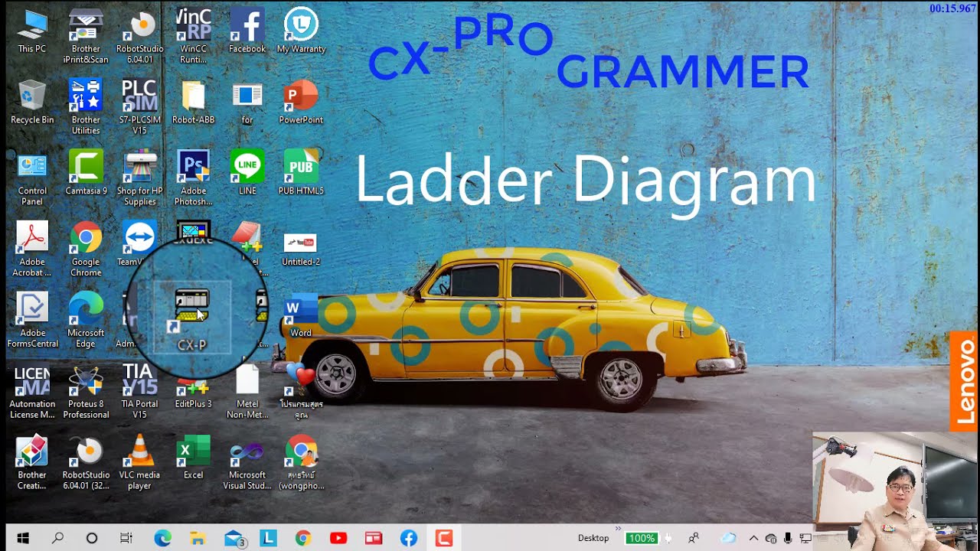Screen dimensions: 980x551
Task: Launch TeamViewer from the desktop
Action: point(139,243)
